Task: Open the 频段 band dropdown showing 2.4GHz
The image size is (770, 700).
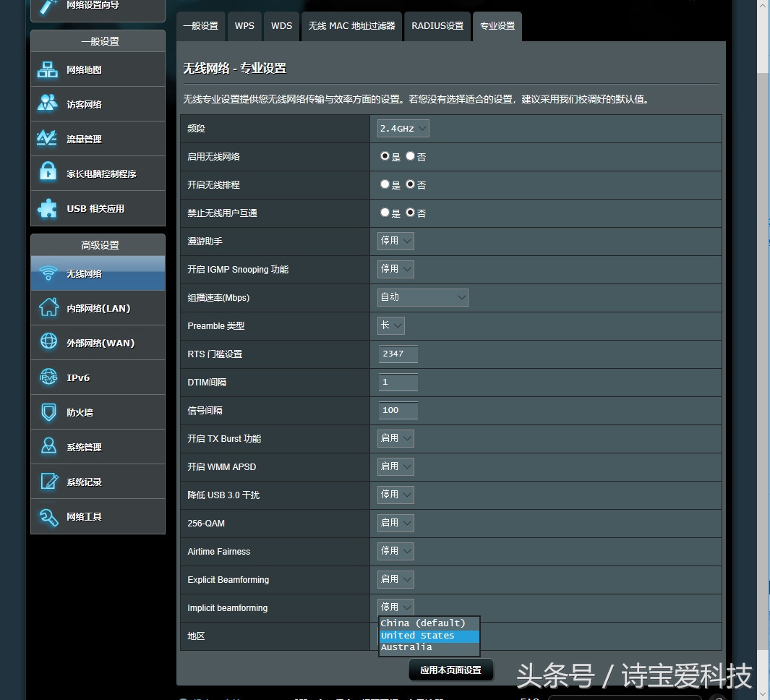Action: pos(403,128)
